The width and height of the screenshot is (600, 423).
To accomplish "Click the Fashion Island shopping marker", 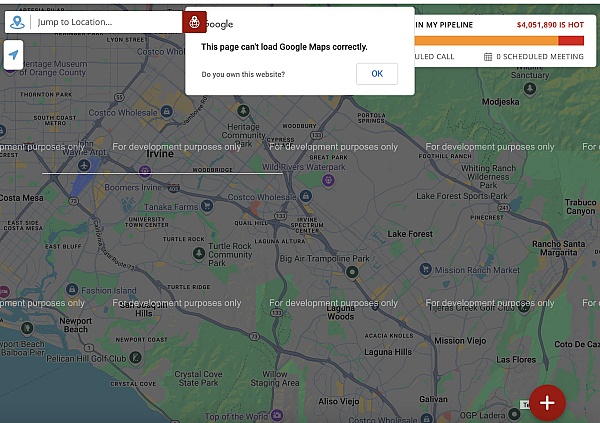I will coord(72,289).
